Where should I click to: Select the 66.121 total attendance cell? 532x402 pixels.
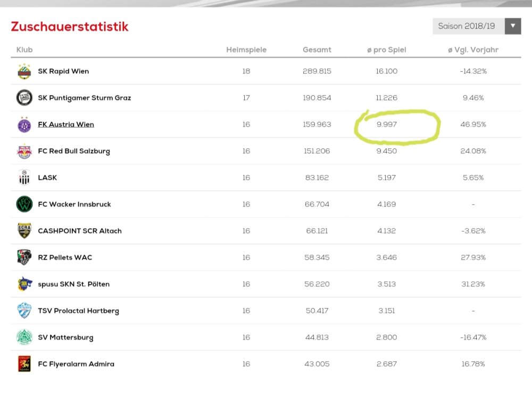[x=317, y=231]
